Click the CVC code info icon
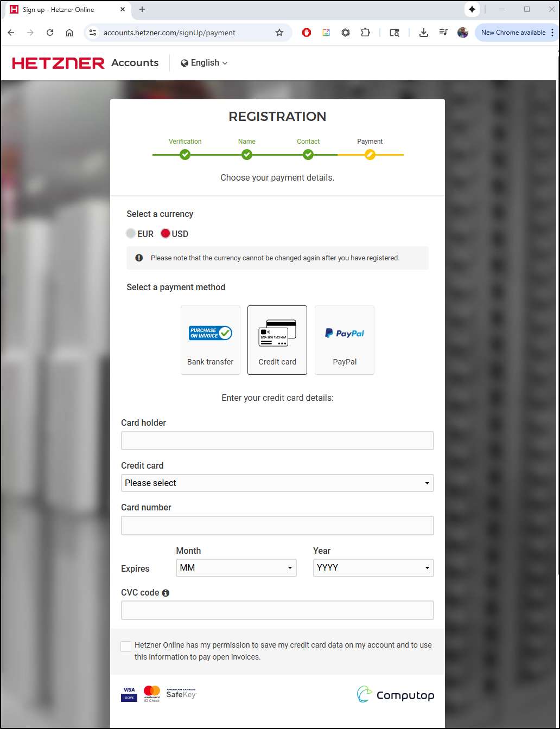 [166, 593]
